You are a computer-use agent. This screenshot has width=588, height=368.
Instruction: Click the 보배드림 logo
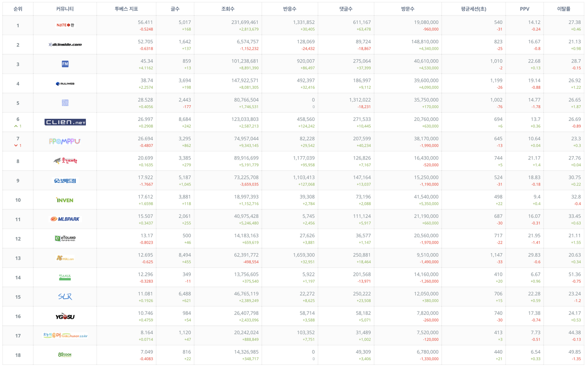point(65,181)
